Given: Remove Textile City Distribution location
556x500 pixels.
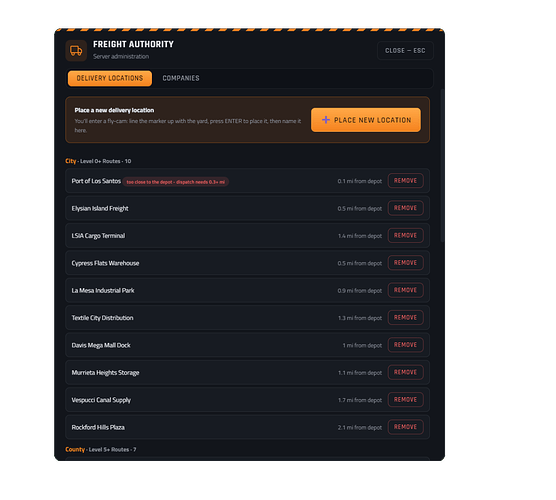Looking at the screenshot, I should tap(405, 317).
